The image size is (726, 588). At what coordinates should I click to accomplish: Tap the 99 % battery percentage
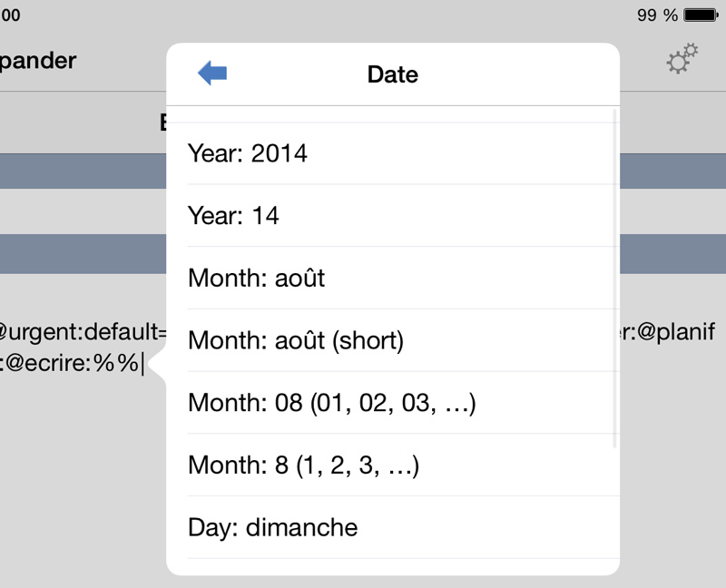click(657, 15)
